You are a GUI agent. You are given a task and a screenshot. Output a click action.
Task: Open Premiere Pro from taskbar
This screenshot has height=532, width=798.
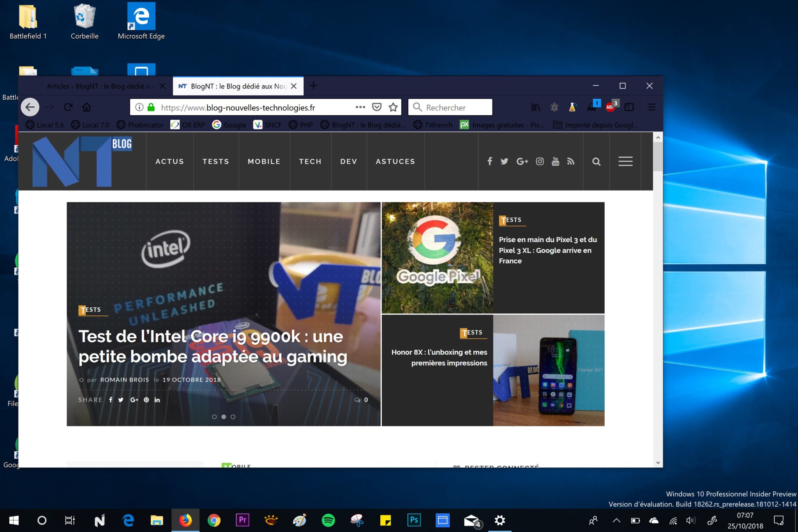[x=242, y=520]
